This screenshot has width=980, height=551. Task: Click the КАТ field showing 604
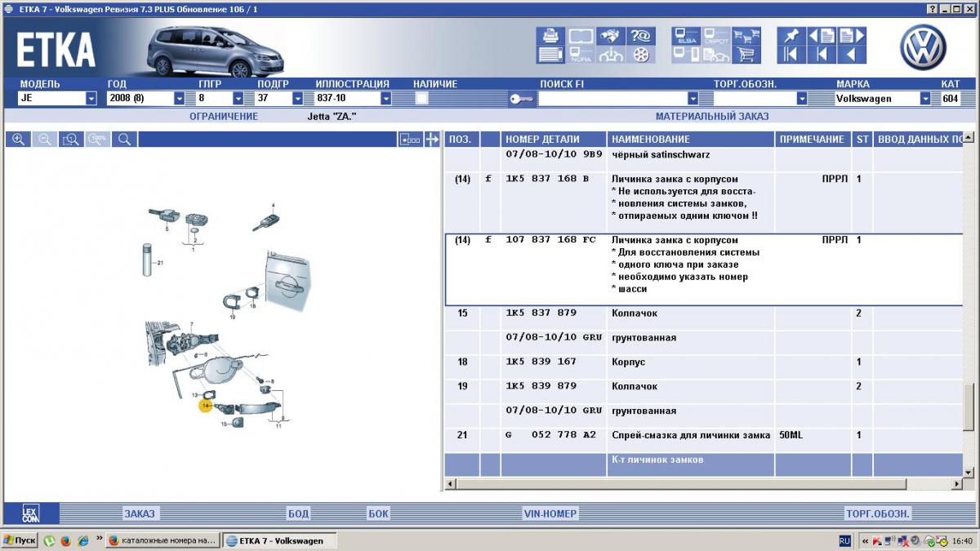(952, 99)
